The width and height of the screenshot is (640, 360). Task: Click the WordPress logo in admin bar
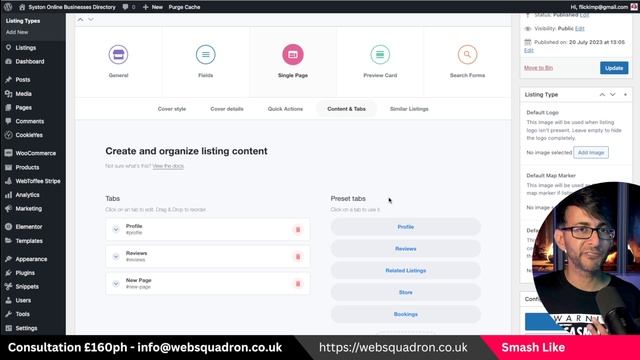click(8, 7)
